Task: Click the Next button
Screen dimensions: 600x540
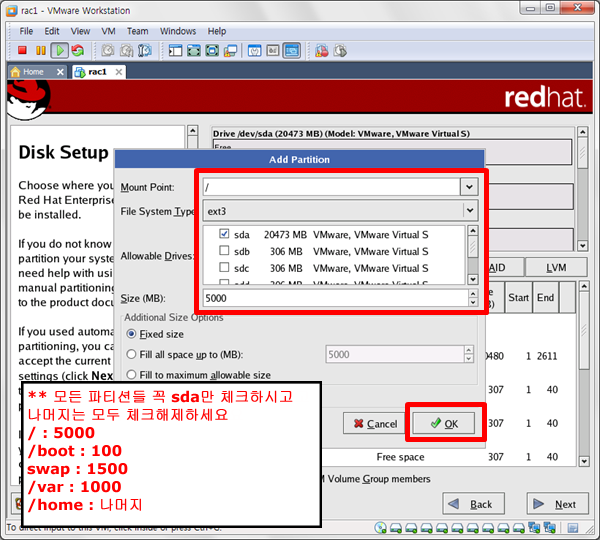Action: pyautogui.click(x=558, y=504)
